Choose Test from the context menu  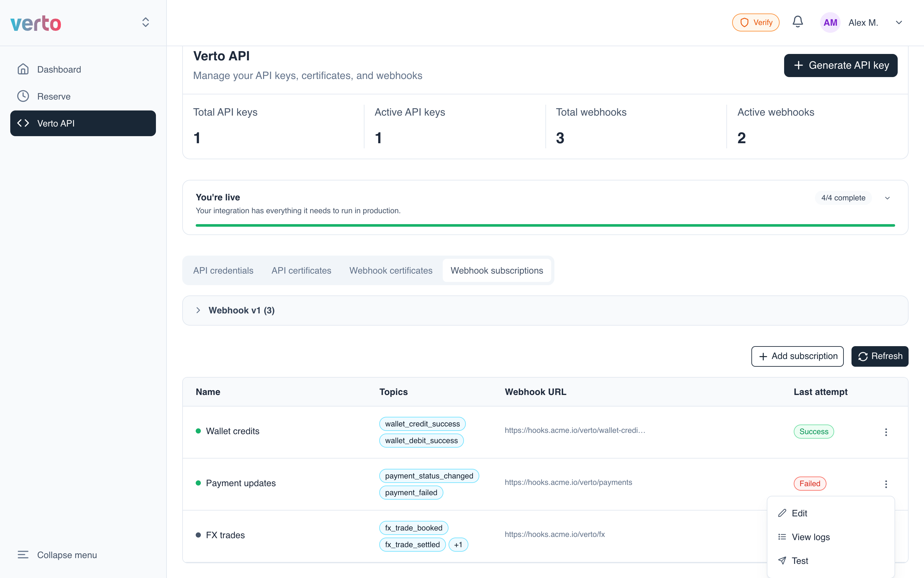coord(830,560)
